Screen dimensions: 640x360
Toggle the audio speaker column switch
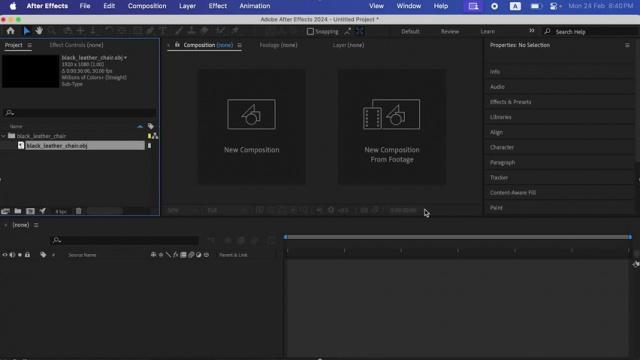pos(12,255)
